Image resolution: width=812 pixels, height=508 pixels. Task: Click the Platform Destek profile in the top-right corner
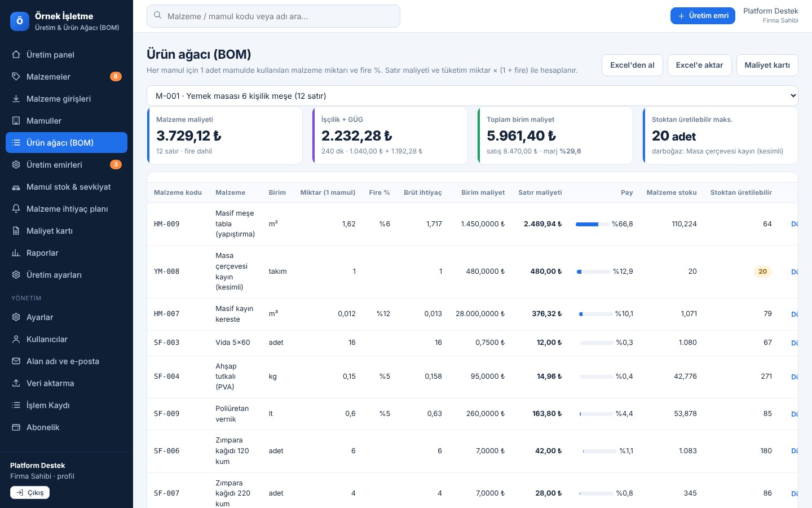click(770, 16)
